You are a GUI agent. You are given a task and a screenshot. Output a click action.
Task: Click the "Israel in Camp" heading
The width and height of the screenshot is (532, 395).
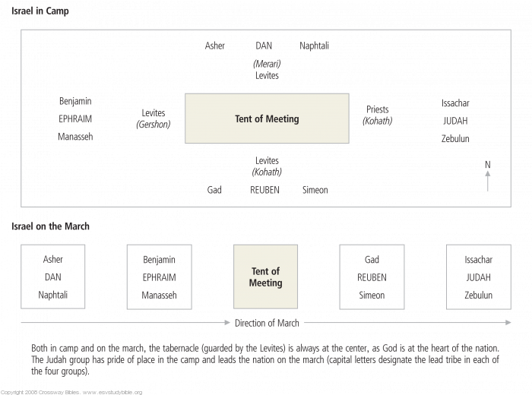(40, 11)
